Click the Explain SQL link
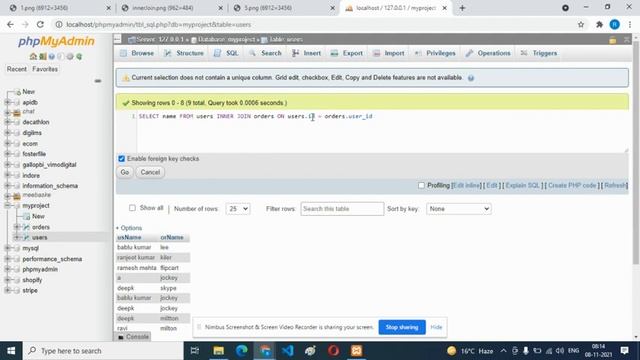The image size is (640, 360). pos(522,185)
